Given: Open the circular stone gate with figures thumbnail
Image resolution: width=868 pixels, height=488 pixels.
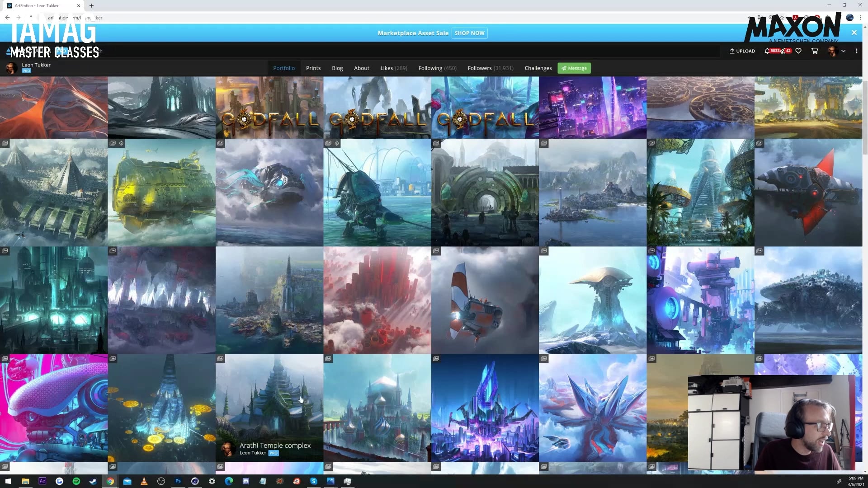Looking at the screenshot, I should click(x=485, y=192).
